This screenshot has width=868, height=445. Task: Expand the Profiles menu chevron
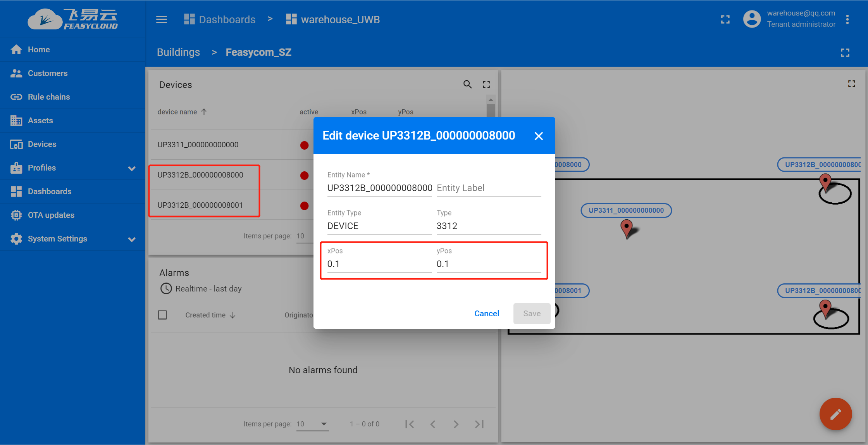click(x=132, y=168)
